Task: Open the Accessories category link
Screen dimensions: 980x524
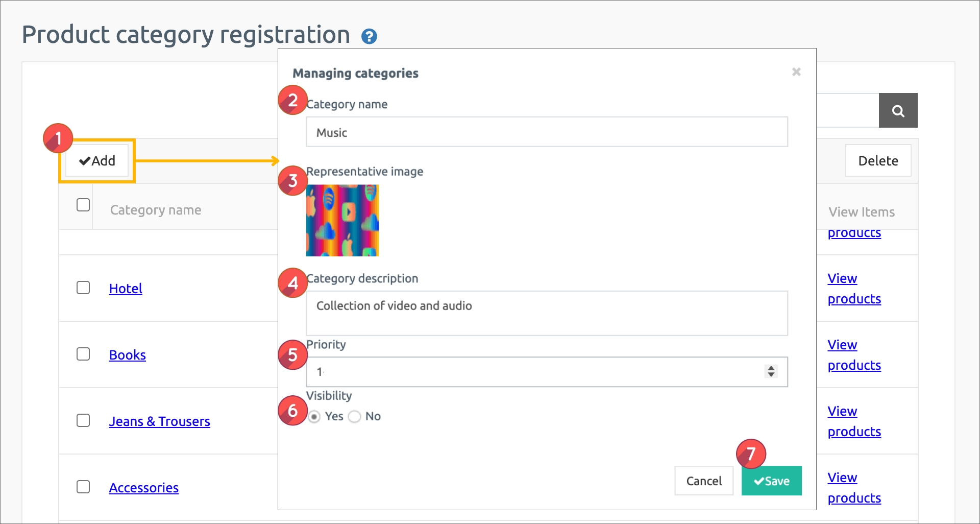Action: (x=143, y=488)
